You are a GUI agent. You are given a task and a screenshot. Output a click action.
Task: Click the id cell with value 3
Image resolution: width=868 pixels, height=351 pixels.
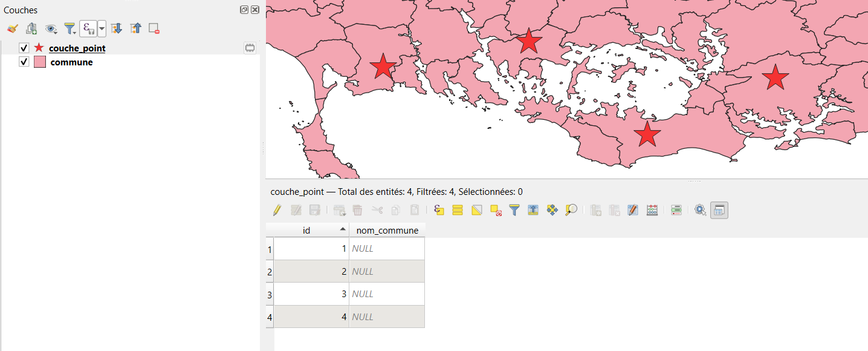coord(311,294)
